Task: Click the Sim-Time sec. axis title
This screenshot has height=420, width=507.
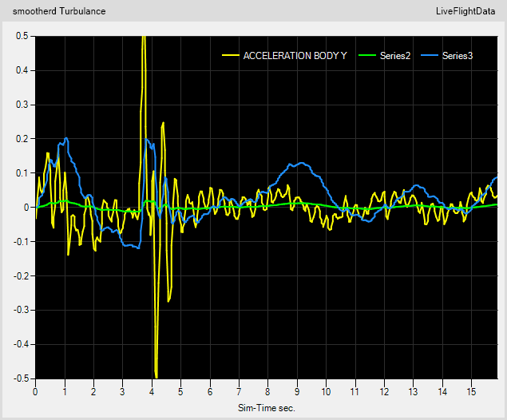Action: 267,408
